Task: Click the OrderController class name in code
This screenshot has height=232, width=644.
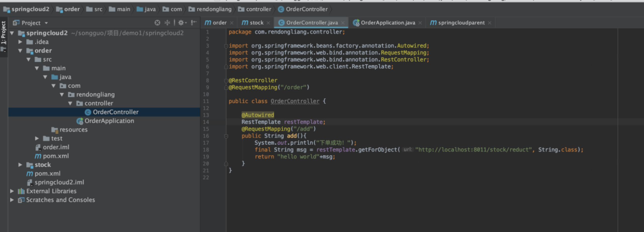Action: coord(295,101)
